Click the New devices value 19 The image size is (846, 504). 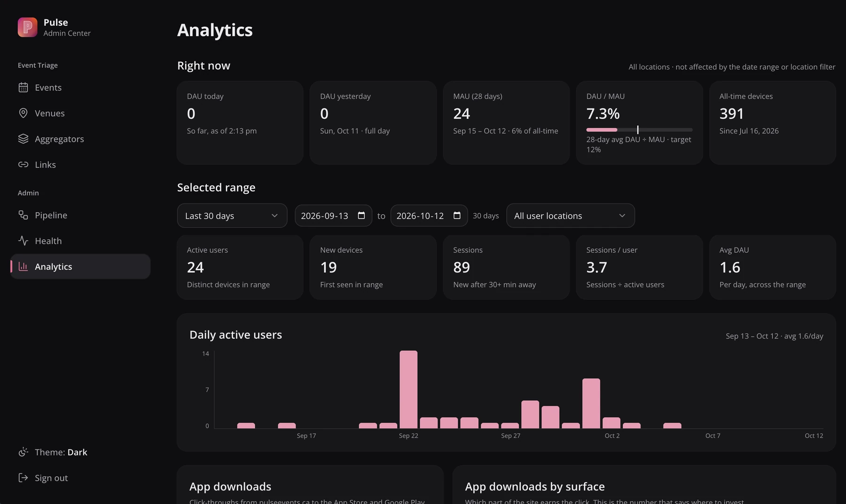click(x=329, y=267)
